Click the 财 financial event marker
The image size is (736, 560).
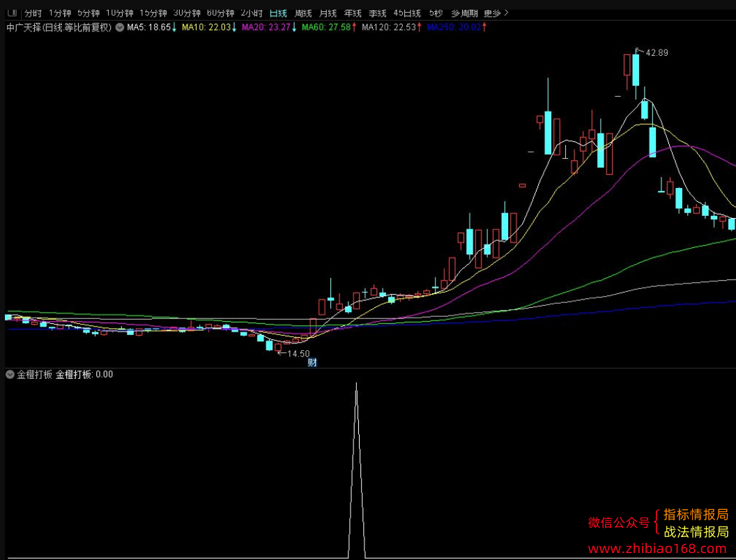coord(312,362)
